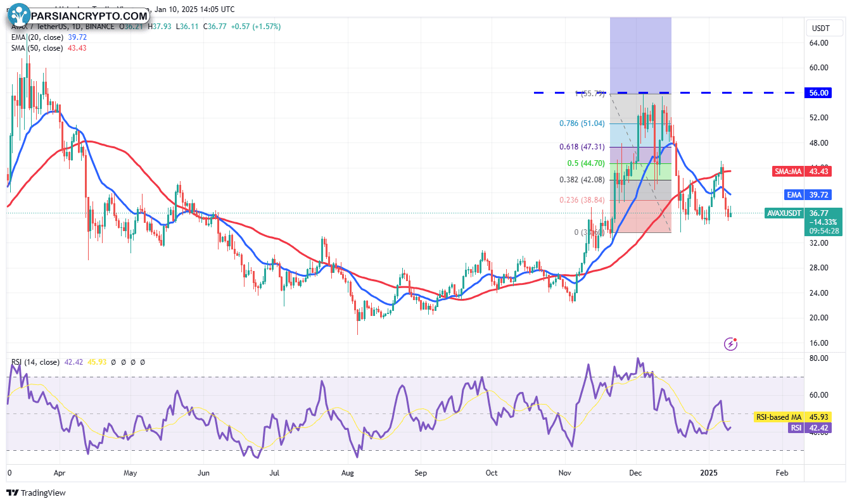Click the 48.00 price axis value

pos(820,143)
